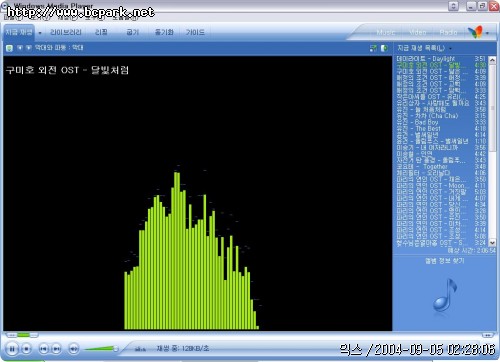The width and height of the screenshot is (500, 362).
Task: Click the visualization name 막대와 파동 : 막대
Action: (59, 48)
